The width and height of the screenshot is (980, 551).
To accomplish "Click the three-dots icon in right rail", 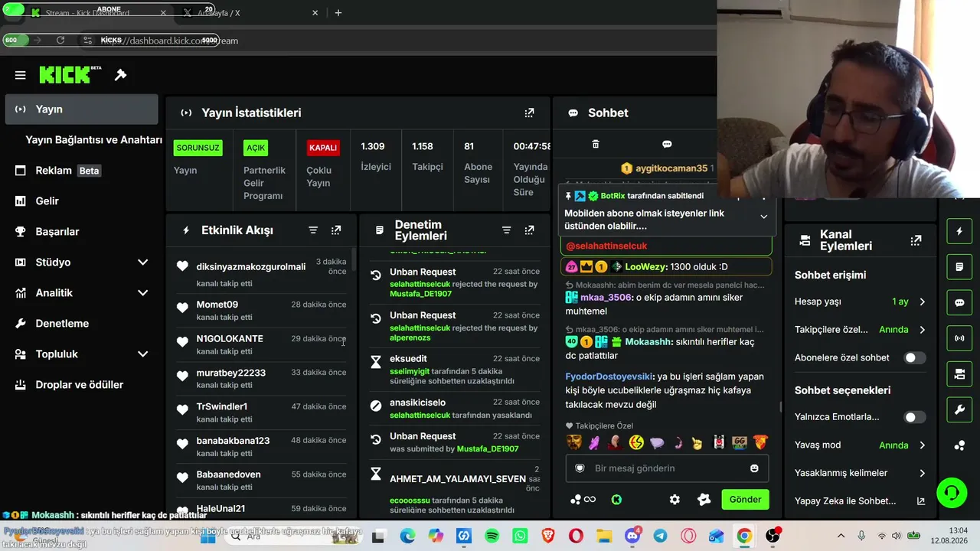I will [959, 445].
